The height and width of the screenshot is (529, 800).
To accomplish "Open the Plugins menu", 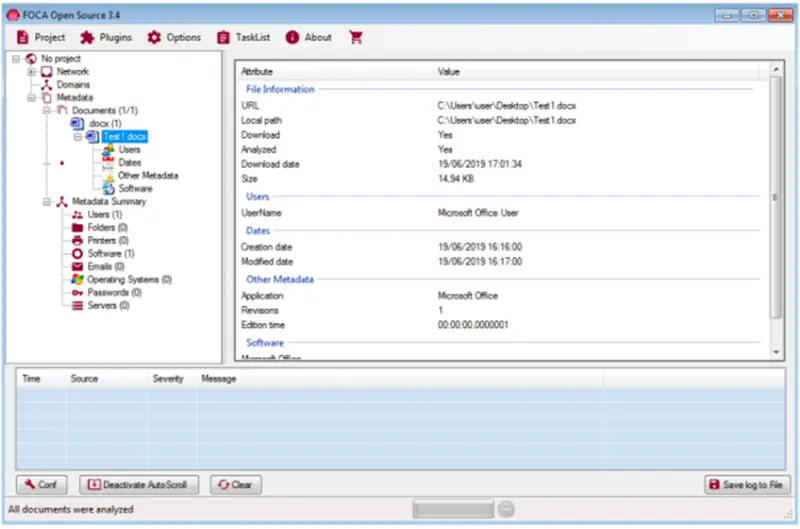I will [106, 37].
